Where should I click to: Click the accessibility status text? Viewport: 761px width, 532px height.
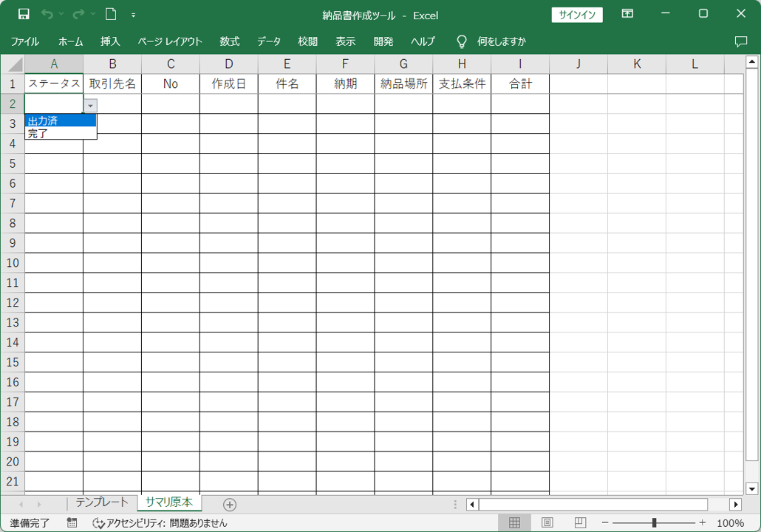point(160,523)
